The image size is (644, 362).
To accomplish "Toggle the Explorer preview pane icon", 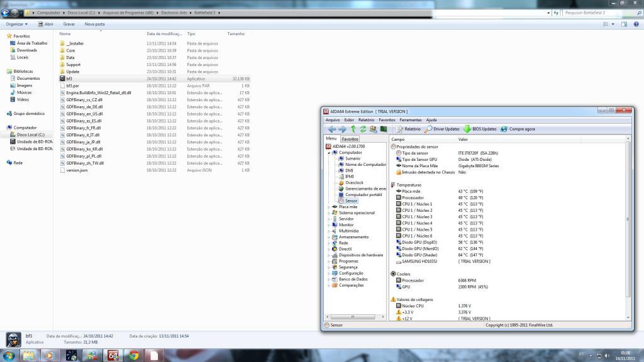I will [x=624, y=25].
